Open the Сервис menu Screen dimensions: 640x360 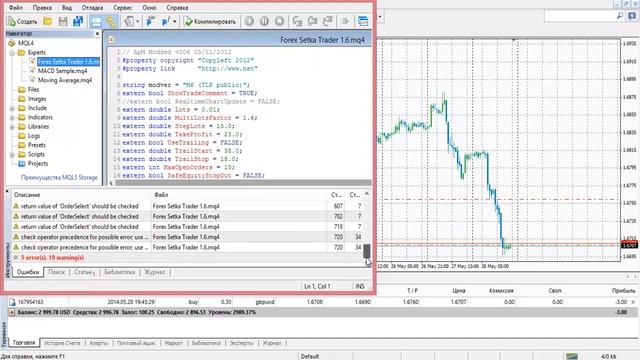(x=122, y=7)
